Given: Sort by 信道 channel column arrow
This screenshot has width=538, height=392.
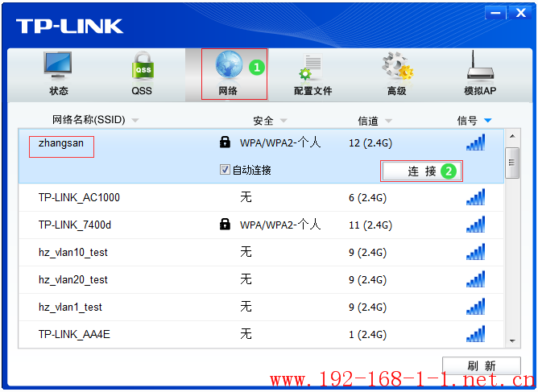Looking at the screenshot, I should (388, 121).
